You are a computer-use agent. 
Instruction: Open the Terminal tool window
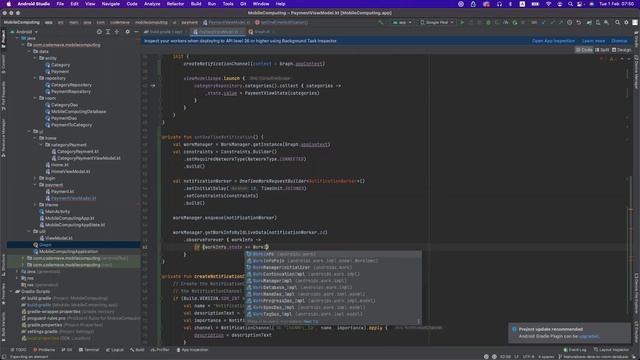pyautogui.click(x=89, y=350)
